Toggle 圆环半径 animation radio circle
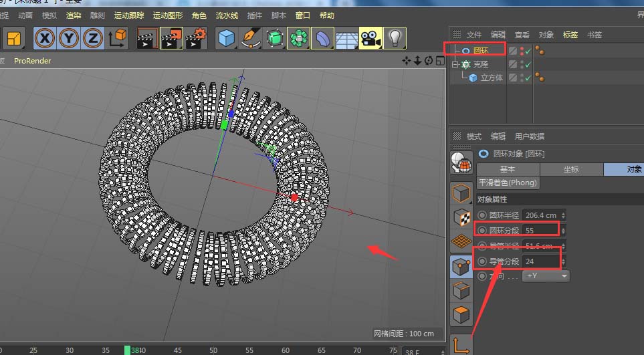 pos(482,215)
